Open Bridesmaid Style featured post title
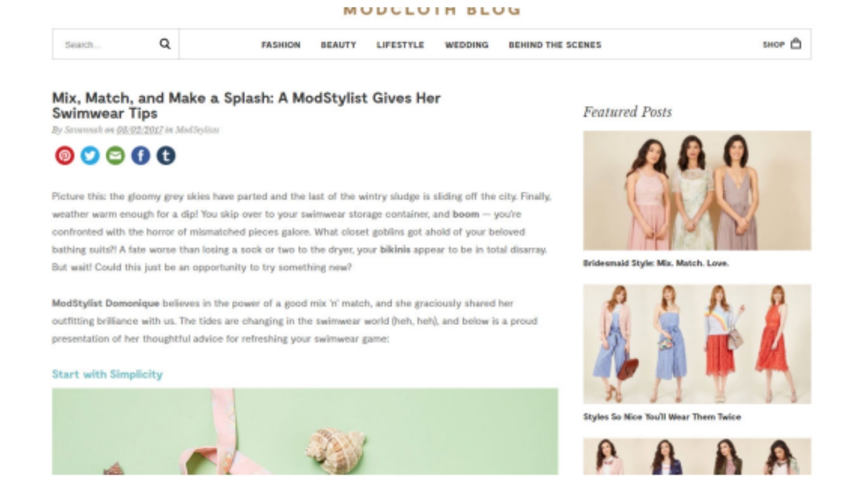The width and height of the screenshot is (868, 488). 656,263
